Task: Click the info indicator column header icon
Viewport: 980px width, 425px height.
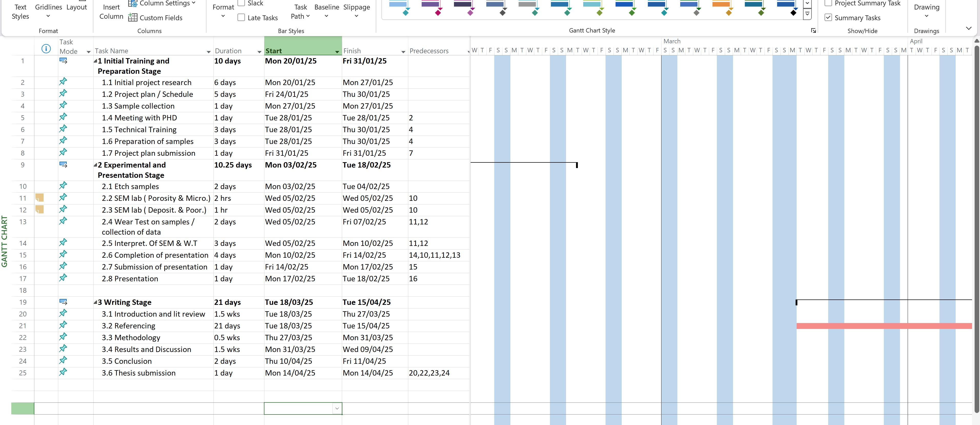Action: pos(46,49)
